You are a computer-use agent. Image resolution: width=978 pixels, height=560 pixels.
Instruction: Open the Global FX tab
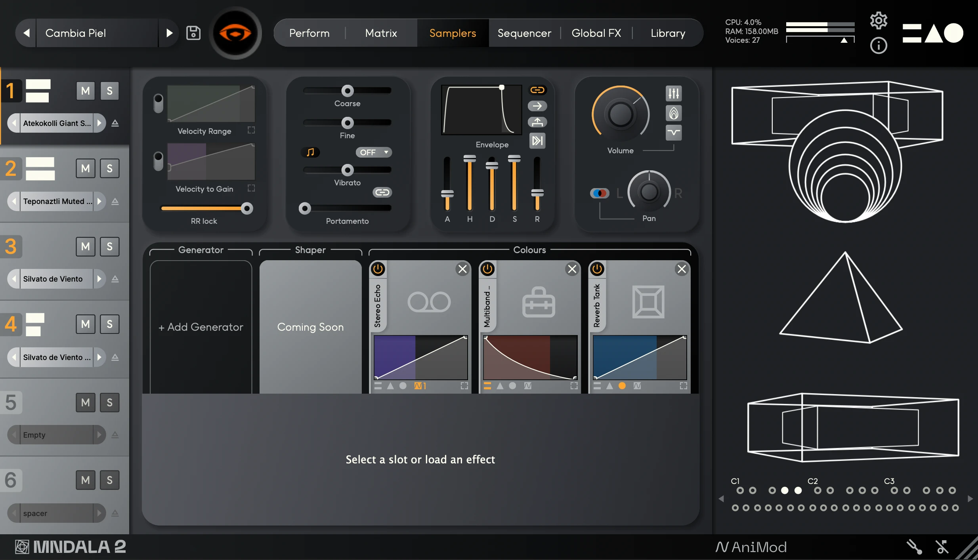coord(596,33)
